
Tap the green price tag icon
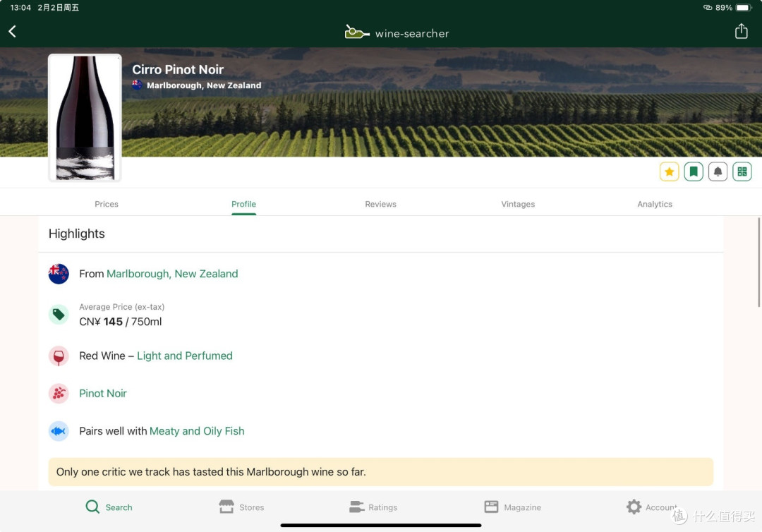click(59, 315)
